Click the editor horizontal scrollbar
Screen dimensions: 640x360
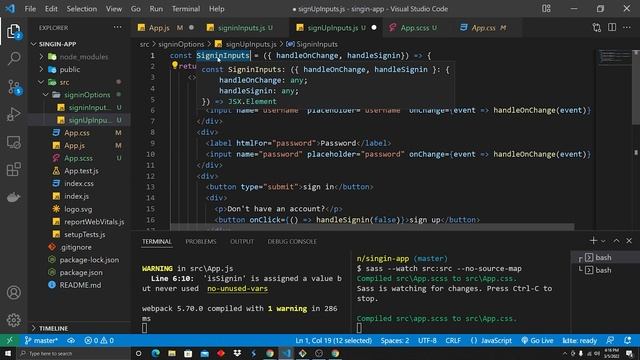pos(372,227)
